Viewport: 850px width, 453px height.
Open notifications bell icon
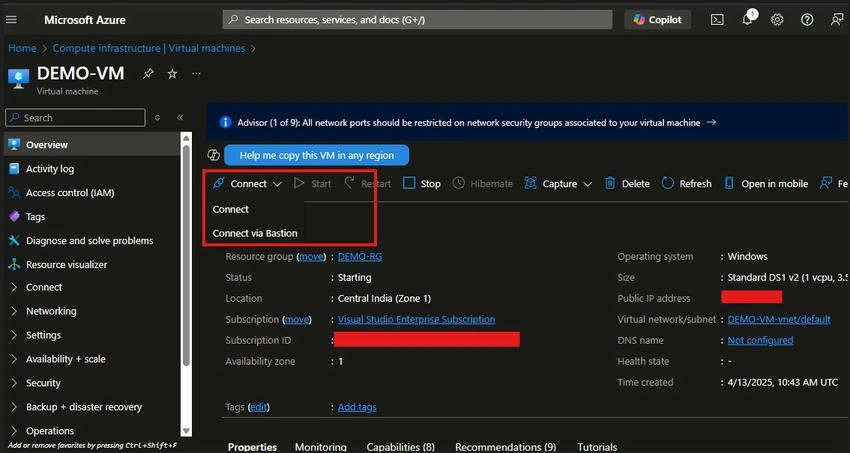(x=748, y=19)
